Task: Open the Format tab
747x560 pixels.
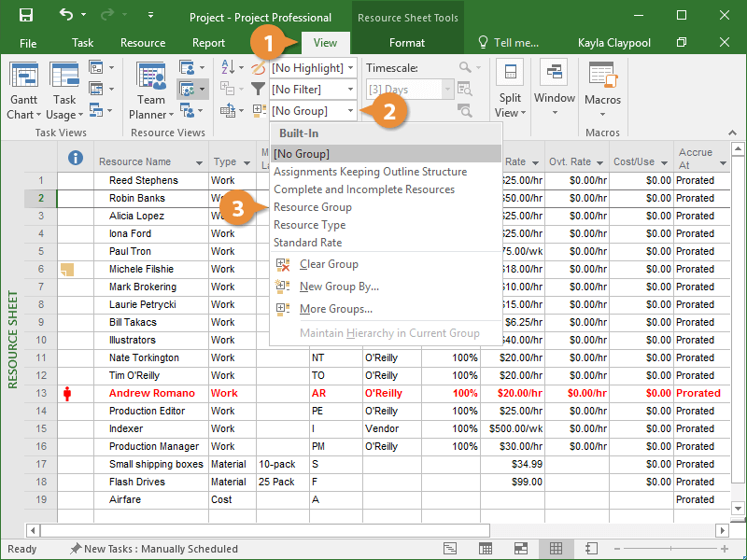Action: pos(406,43)
